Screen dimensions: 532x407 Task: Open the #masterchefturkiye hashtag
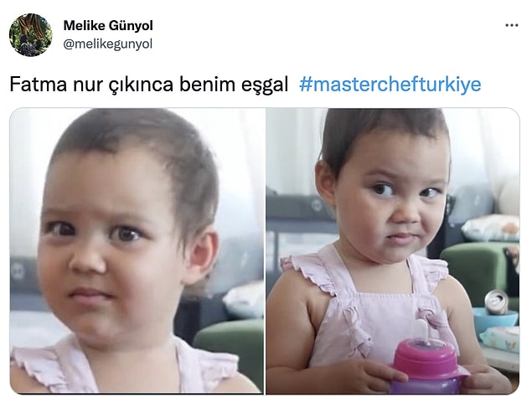(390, 84)
